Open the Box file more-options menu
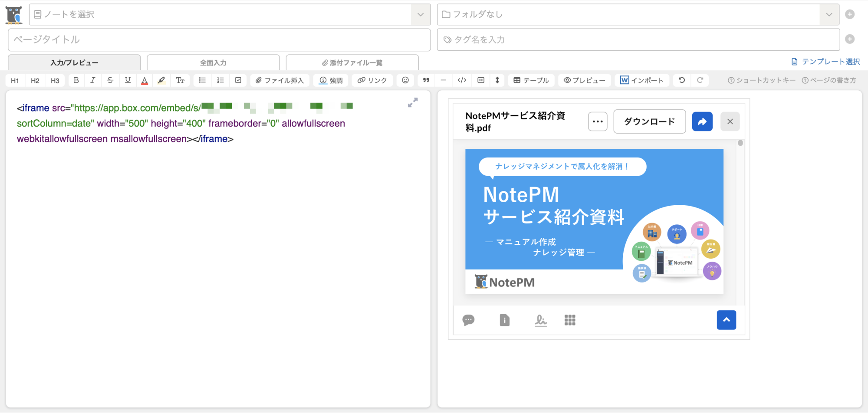This screenshot has height=414, width=868. pyautogui.click(x=598, y=122)
